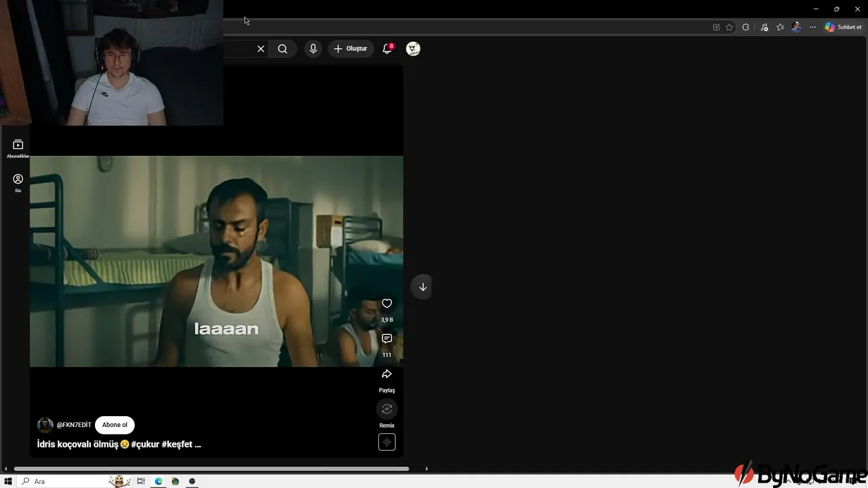Open Edge media control music icon
The height and width of the screenshot is (488, 868).
coord(764,27)
